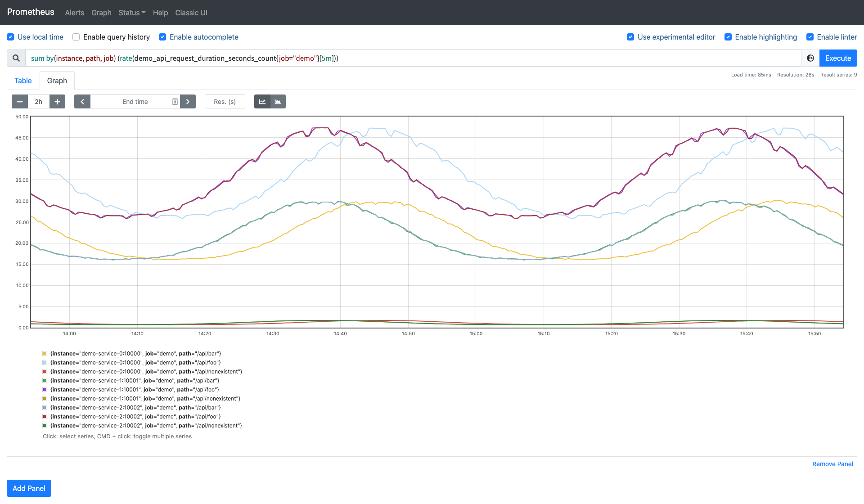Screen dimensions: 864x504
Task: Select series demo-service-0:10000 path /api/nonexistent
Action: [x=146, y=372]
